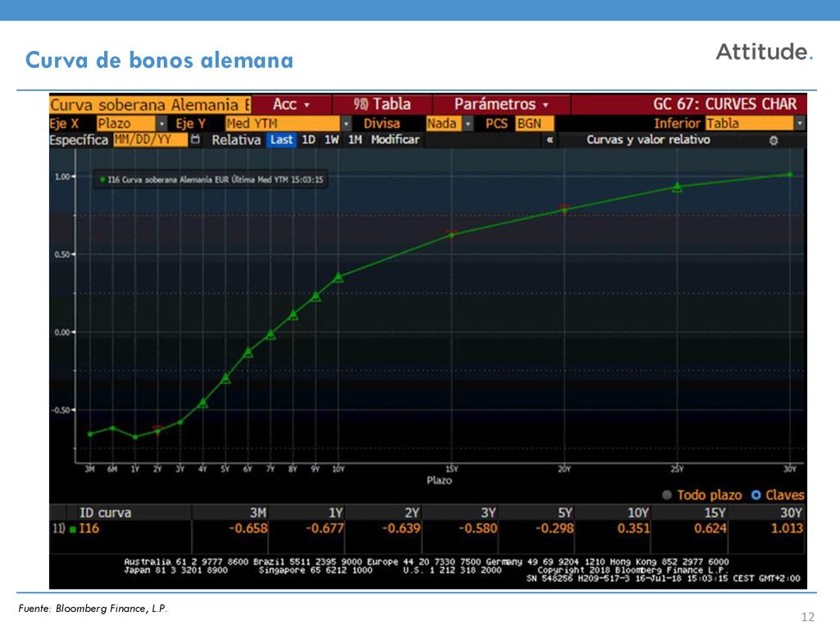Click the -0.677 value cell
This screenshot has width=840, height=630.
(x=325, y=529)
